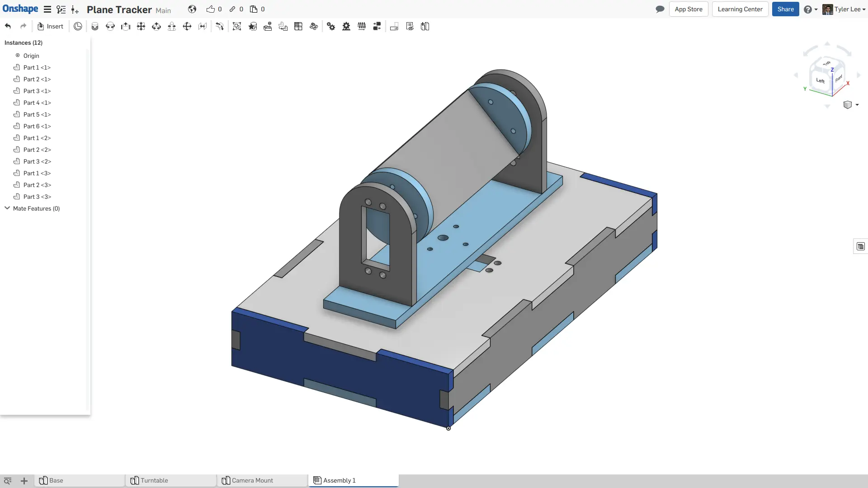Collapse the Mate Features section

(7, 208)
